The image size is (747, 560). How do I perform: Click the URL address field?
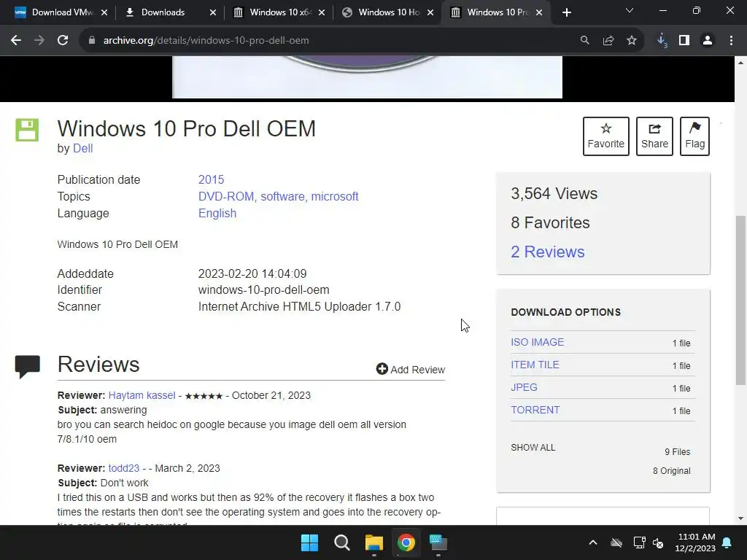(333, 41)
